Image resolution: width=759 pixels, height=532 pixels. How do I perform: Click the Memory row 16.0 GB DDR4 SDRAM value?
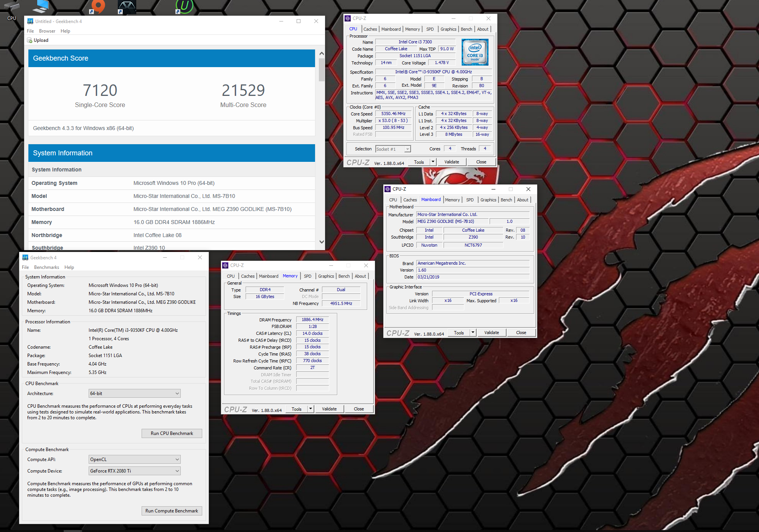174,222
